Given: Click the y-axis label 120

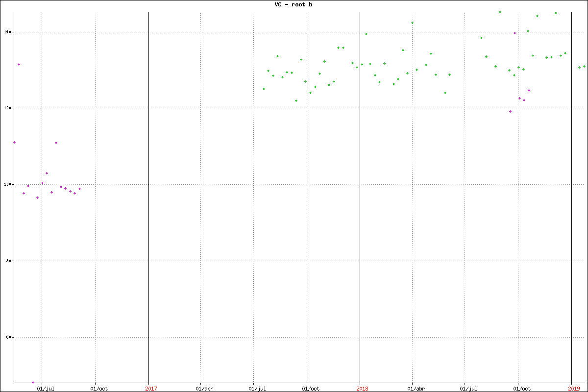Looking at the screenshot, I should [6, 108].
